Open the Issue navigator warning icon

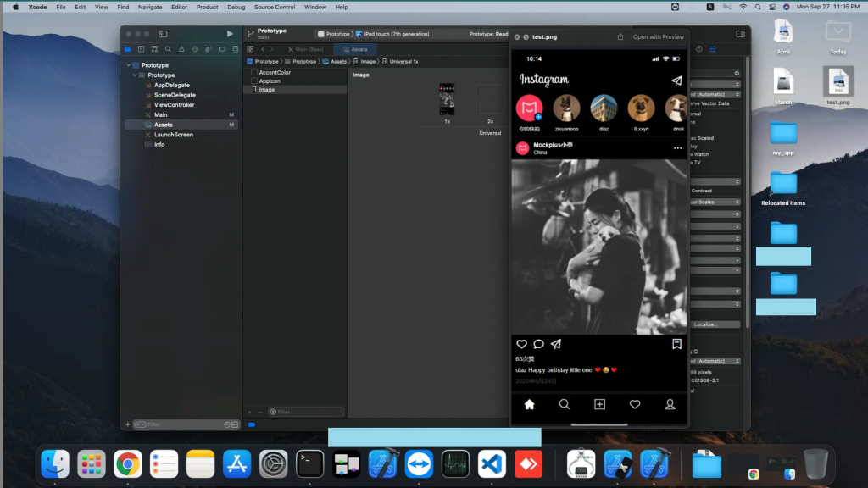click(x=181, y=49)
